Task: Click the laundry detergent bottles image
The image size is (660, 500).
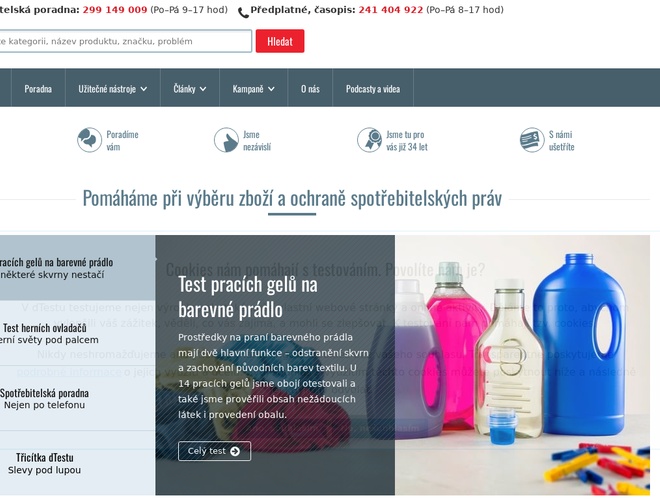Action: [522, 365]
